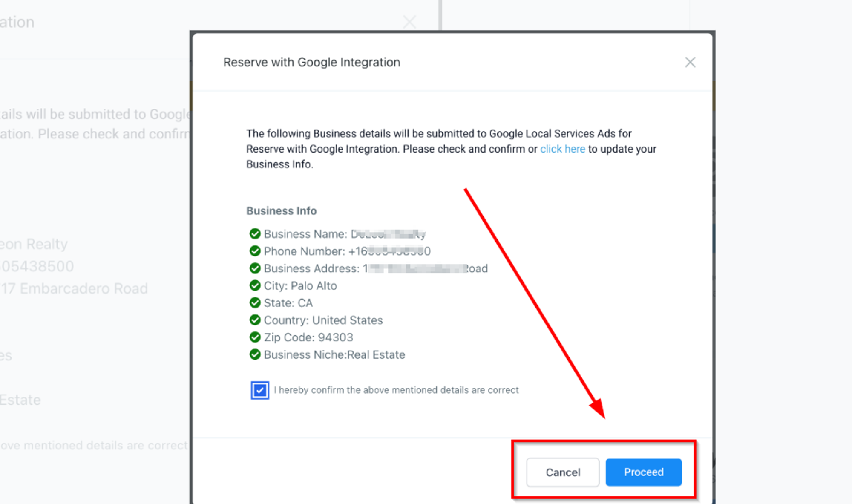Click green checkmark beside Zip Code 94303
852x504 pixels.
tap(255, 337)
